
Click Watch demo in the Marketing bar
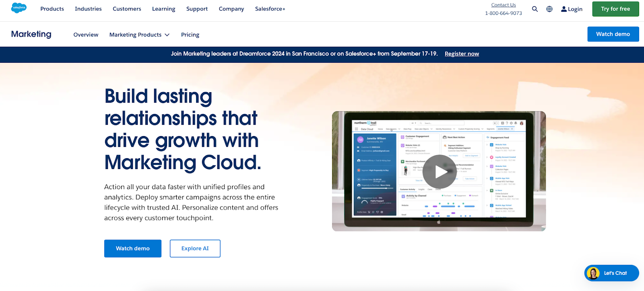[x=613, y=34]
